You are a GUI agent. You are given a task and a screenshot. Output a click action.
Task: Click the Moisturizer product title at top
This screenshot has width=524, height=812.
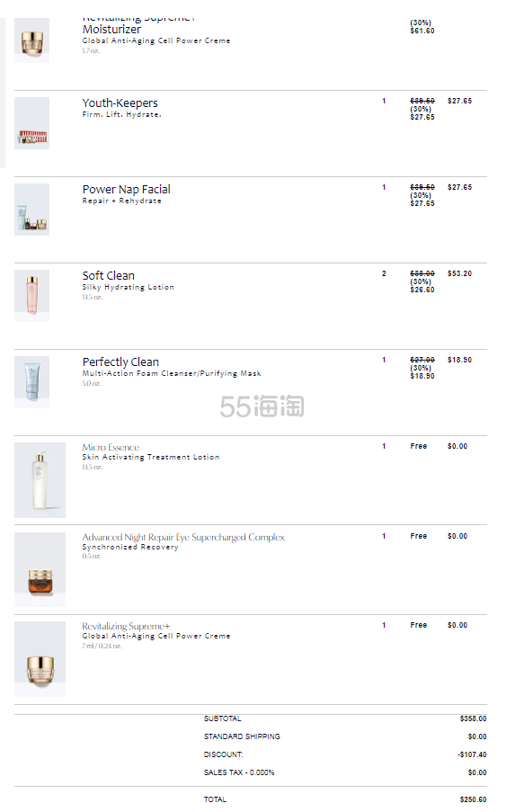(111, 30)
